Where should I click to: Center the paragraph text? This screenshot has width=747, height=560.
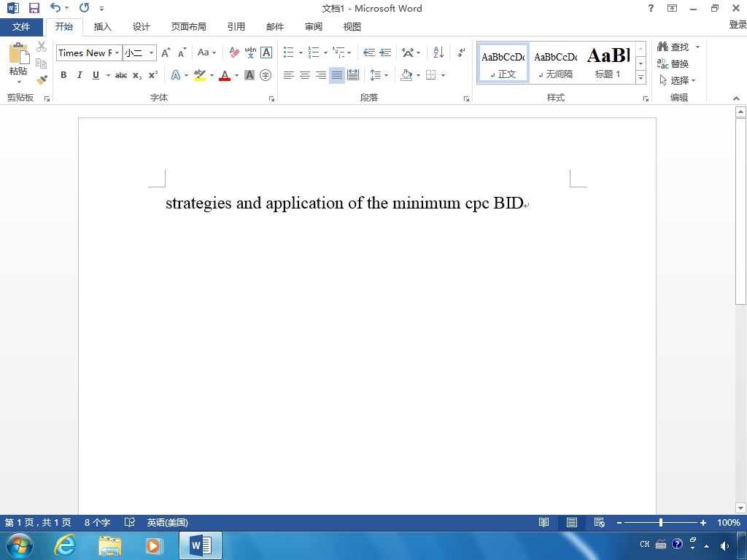pyautogui.click(x=304, y=75)
